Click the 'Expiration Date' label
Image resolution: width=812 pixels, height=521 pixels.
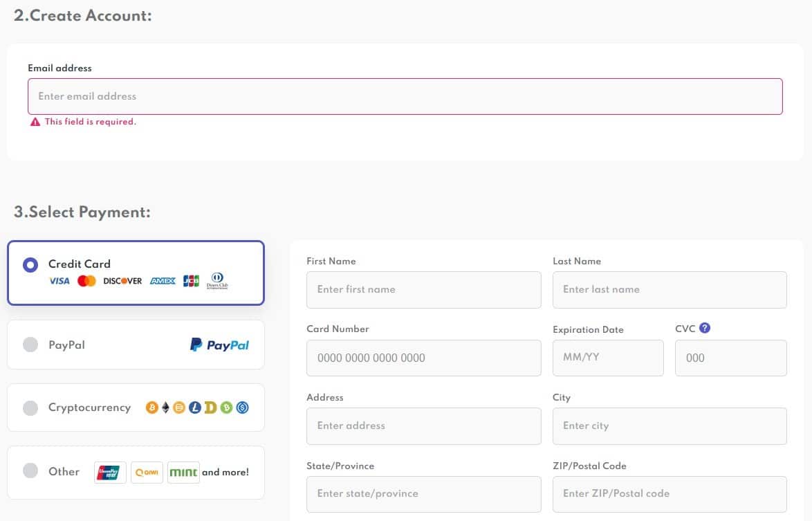pos(588,330)
